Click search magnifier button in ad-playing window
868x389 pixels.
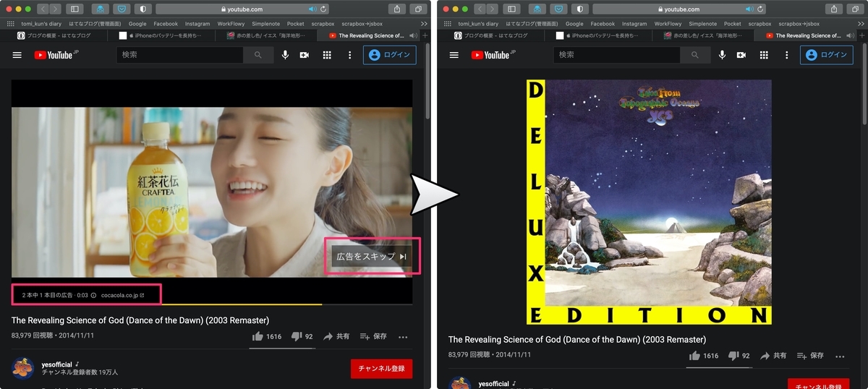pyautogui.click(x=258, y=55)
